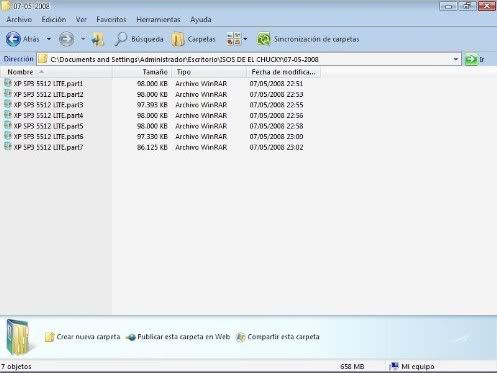Open the Edición menu

(54, 20)
